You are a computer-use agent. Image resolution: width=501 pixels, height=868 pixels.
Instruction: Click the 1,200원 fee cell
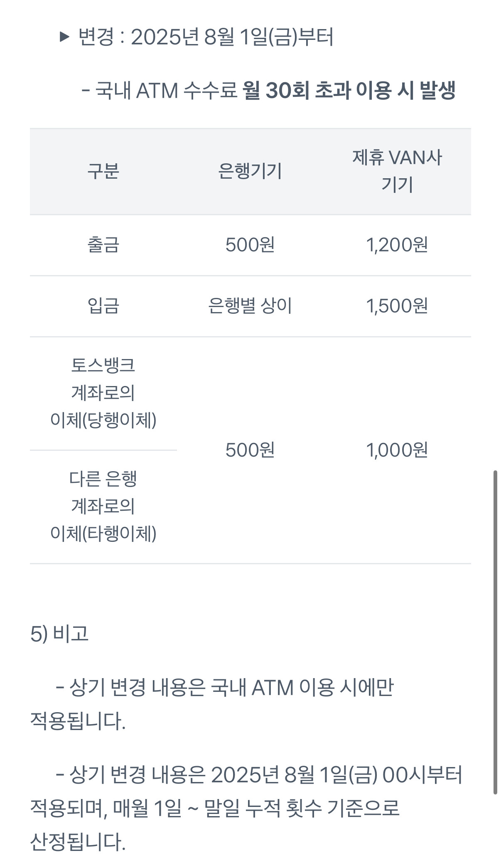pos(397,245)
